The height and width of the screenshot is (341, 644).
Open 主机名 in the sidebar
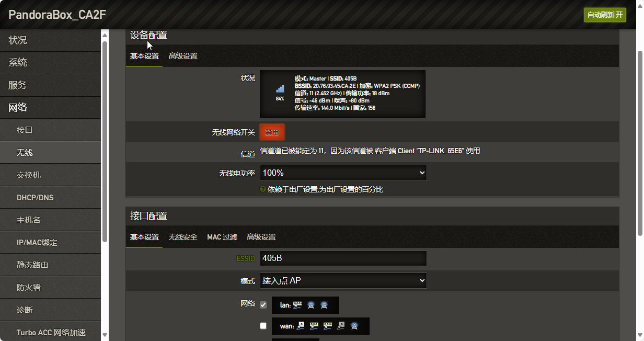tap(50, 220)
